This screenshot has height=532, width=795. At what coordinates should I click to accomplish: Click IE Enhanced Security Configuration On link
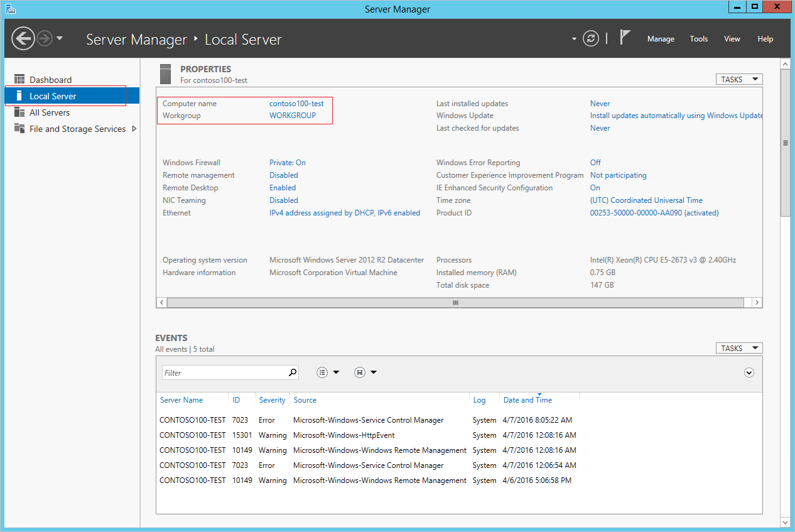point(595,188)
